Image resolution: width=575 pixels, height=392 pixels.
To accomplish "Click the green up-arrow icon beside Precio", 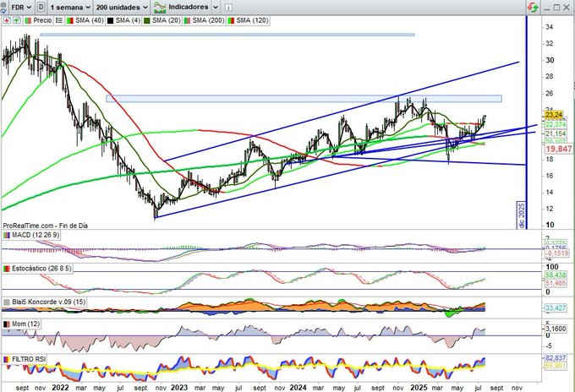I will 17,20.
